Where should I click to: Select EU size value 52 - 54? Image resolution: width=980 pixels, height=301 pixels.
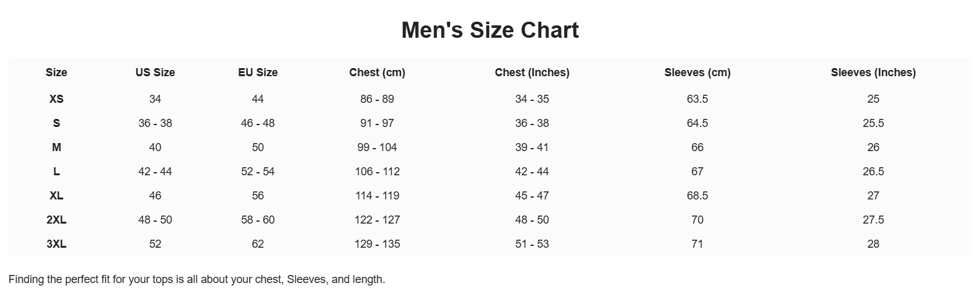tap(258, 172)
